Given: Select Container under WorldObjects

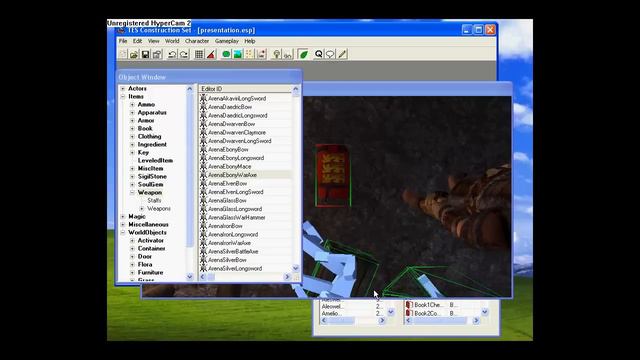Looking at the screenshot, I should 151,249.
